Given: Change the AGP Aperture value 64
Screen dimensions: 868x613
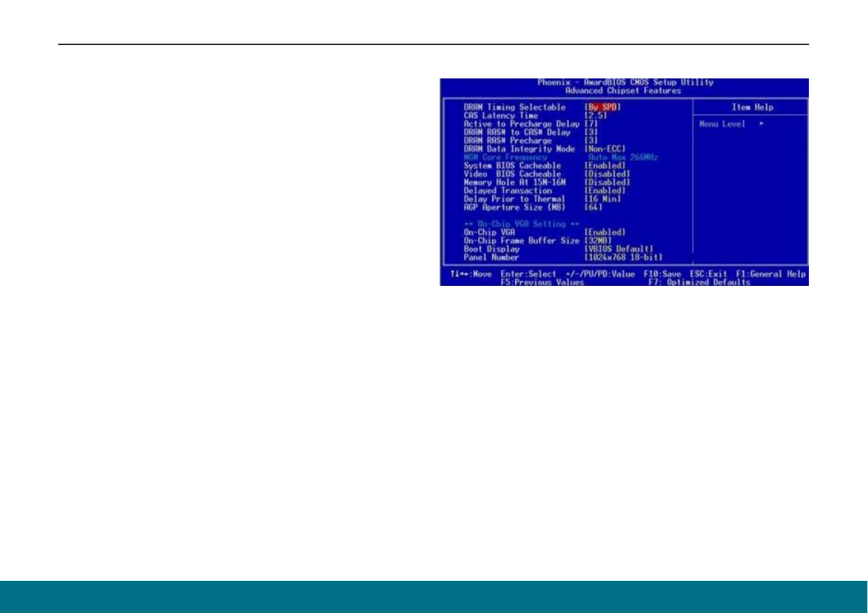Looking at the screenshot, I should pyautogui.click(x=593, y=208).
